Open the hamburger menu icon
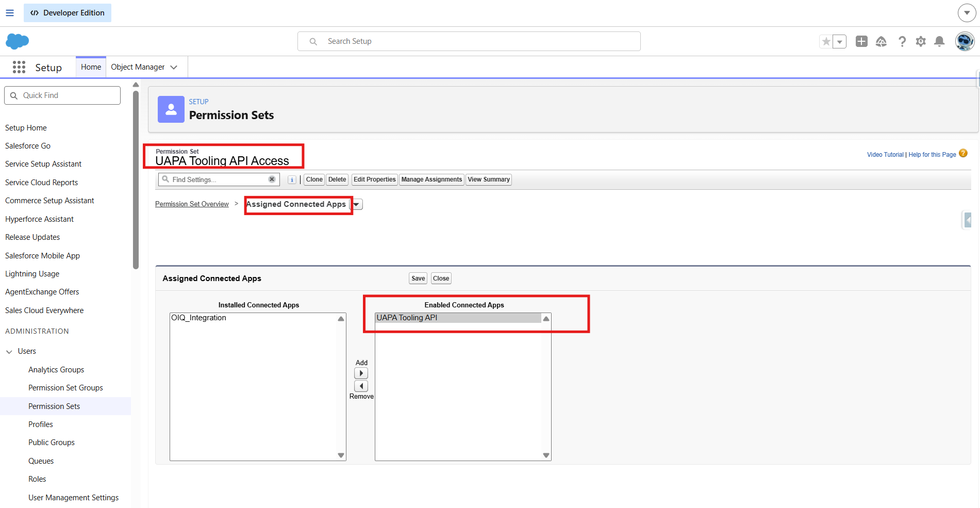Viewport: 980px width, 508px height. (x=10, y=13)
